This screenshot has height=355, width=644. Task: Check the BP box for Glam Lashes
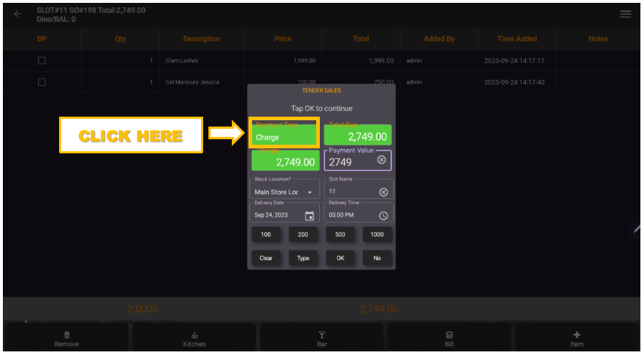click(42, 60)
